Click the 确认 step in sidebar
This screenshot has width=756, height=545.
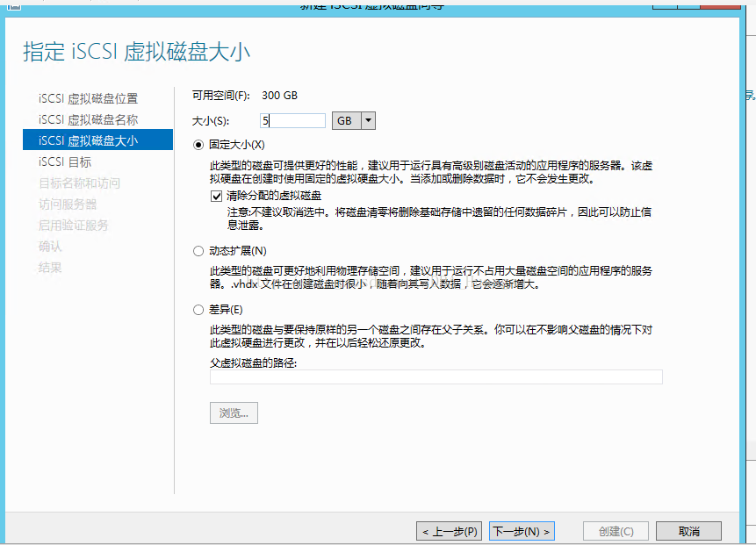pyautogui.click(x=50, y=247)
